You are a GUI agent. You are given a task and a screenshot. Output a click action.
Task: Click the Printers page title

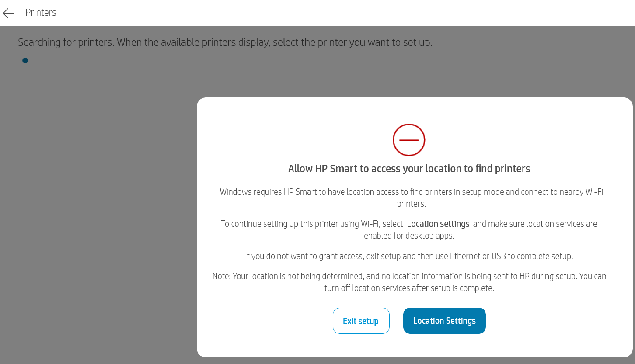click(x=41, y=13)
